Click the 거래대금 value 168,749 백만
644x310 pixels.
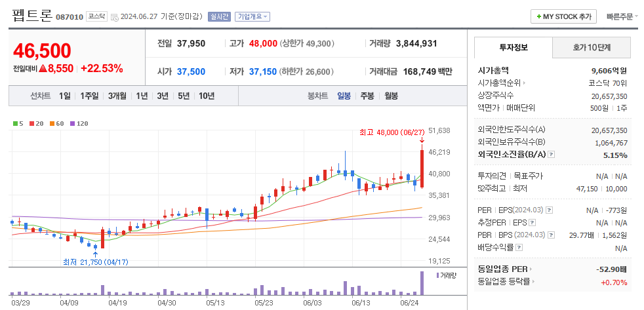click(428, 71)
